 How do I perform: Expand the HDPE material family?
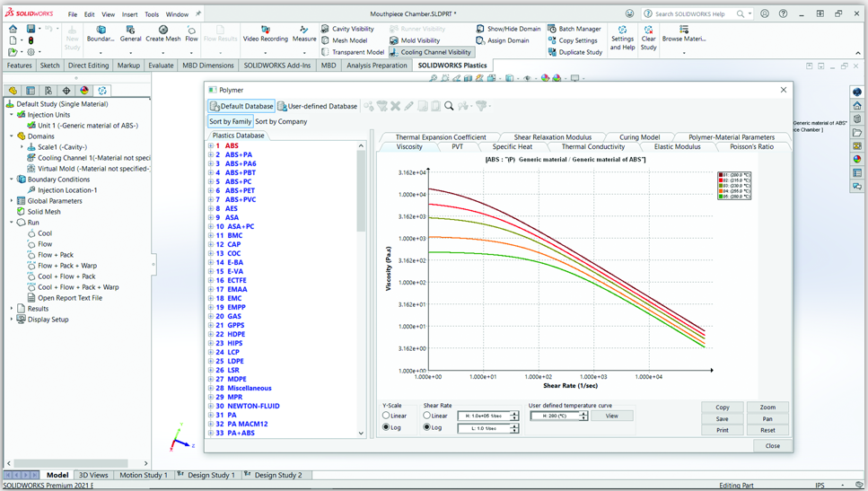point(210,334)
